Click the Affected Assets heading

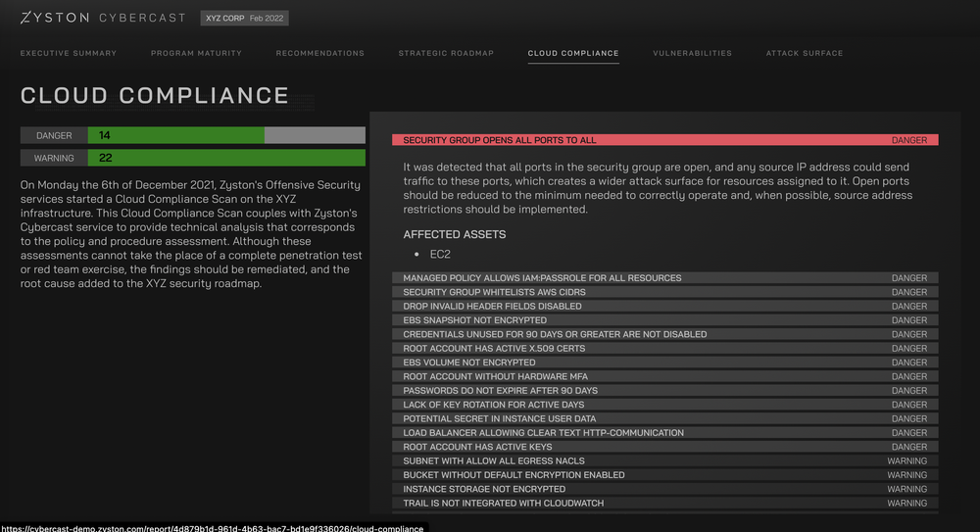pos(455,234)
